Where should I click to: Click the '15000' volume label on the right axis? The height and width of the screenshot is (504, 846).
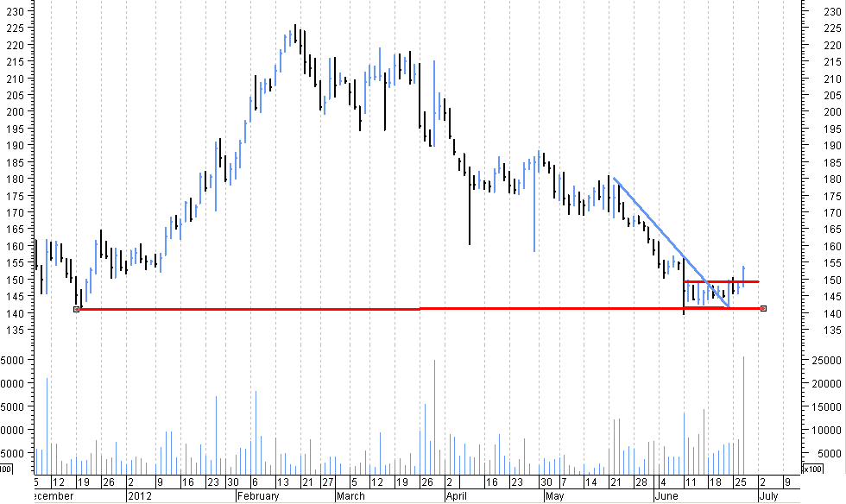pos(827,407)
